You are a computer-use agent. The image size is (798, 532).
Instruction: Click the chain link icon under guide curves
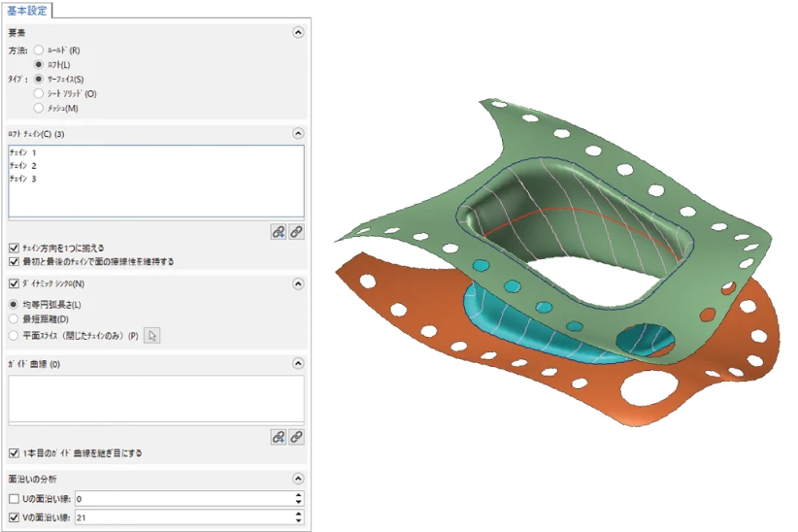click(x=296, y=437)
